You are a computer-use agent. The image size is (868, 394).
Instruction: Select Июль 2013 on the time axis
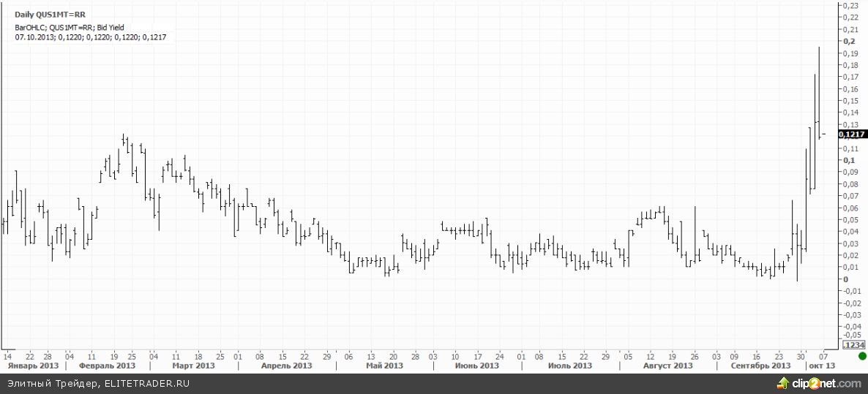pyautogui.click(x=569, y=365)
